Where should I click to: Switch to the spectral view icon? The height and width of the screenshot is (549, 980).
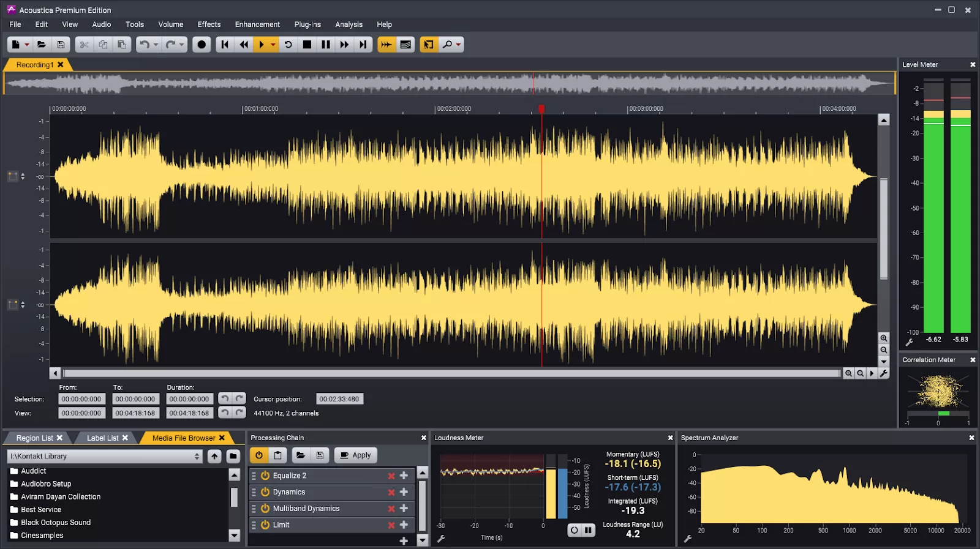pos(405,45)
